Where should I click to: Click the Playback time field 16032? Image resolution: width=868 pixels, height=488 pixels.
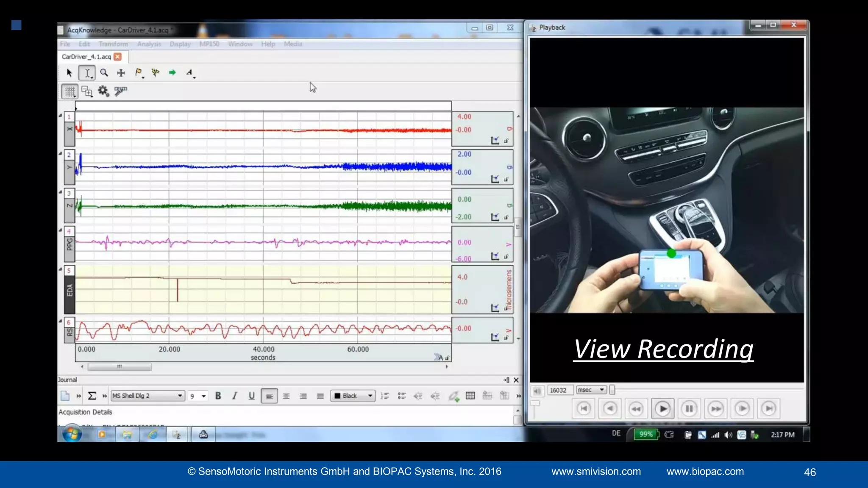point(560,390)
